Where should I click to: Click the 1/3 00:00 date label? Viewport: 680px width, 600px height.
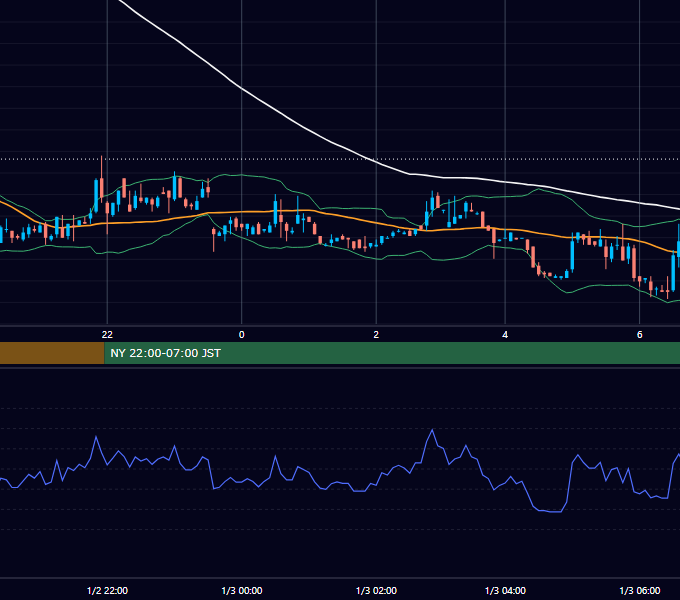[242, 590]
